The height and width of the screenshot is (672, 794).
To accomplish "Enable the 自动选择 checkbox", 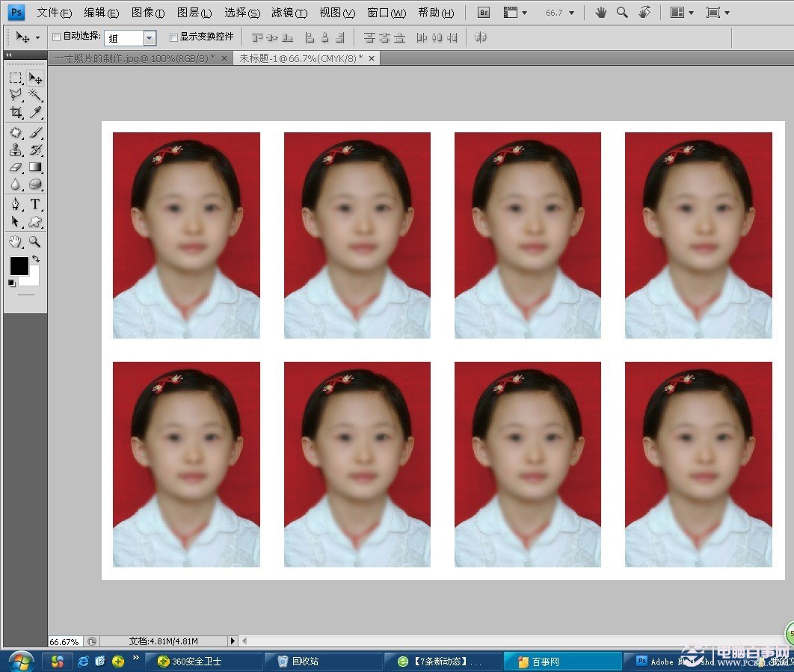I will tap(56, 37).
